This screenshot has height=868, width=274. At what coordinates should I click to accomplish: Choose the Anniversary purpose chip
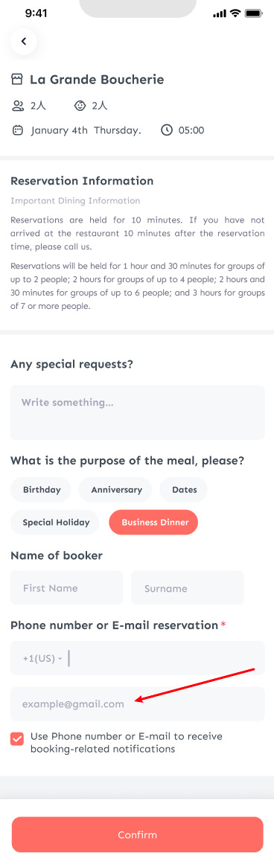coord(115,490)
